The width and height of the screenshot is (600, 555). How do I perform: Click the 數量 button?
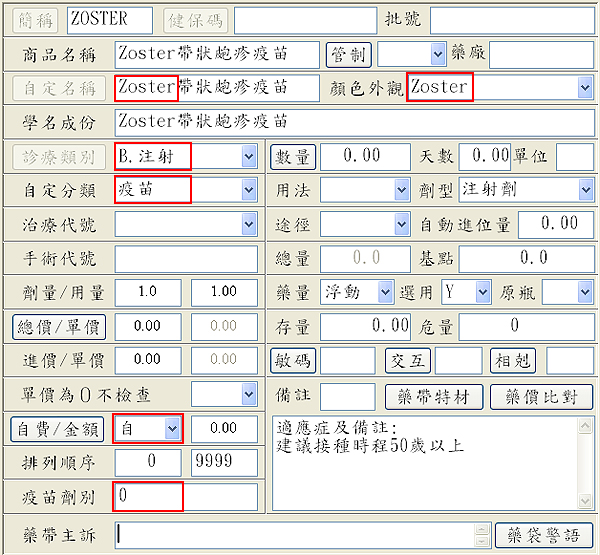click(x=293, y=156)
